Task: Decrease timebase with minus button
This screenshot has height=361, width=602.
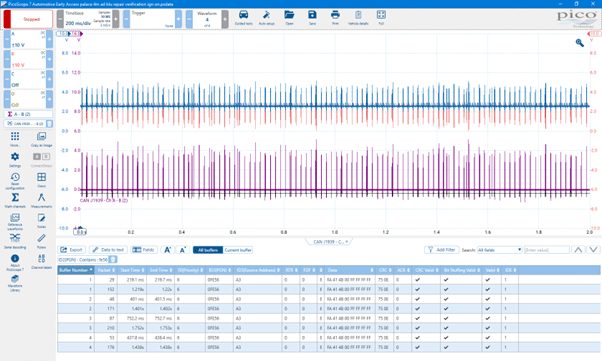Action: click(x=60, y=19)
